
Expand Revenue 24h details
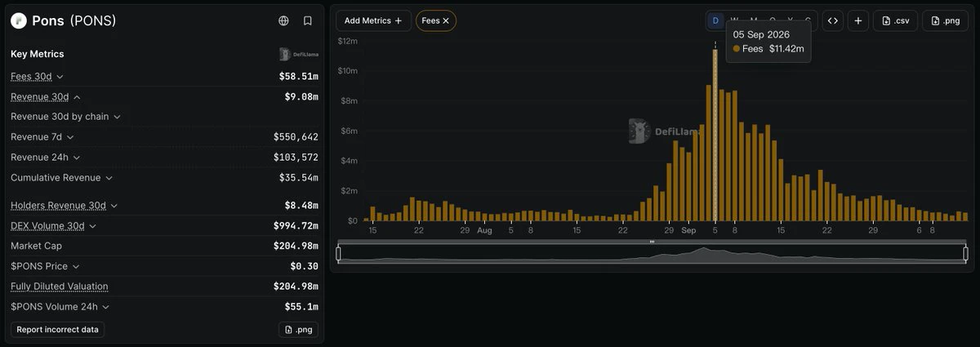click(x=76, y=158)
